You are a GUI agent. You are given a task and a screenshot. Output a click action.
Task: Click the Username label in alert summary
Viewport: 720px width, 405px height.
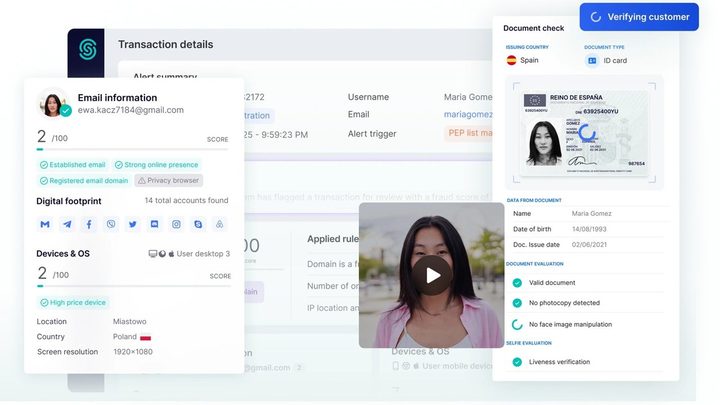[x=368, y=97]
